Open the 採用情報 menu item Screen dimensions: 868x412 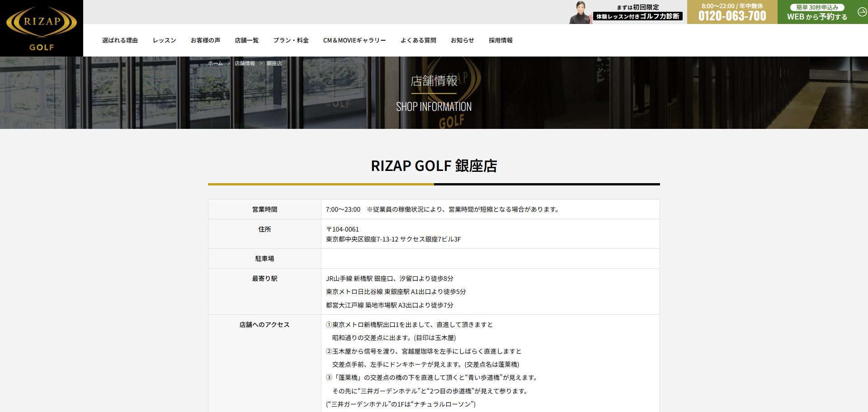pyautogui.click(x=500, y=40)
